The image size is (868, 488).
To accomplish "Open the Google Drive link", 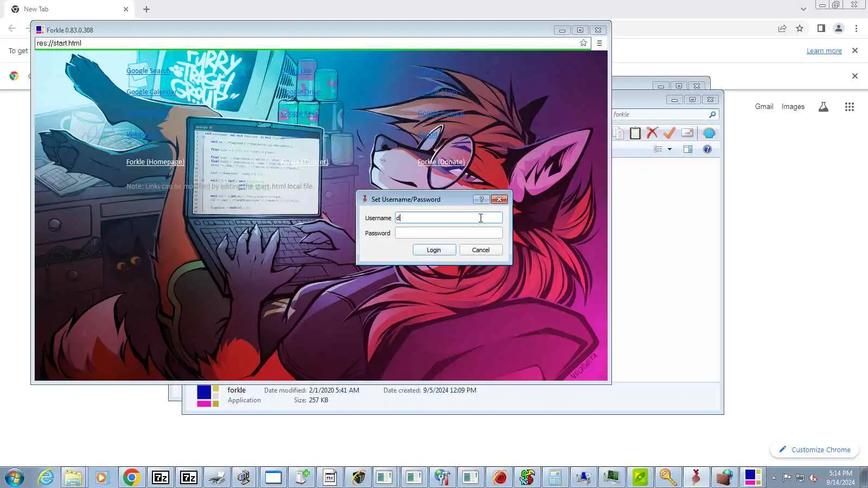I will [301, 92].
